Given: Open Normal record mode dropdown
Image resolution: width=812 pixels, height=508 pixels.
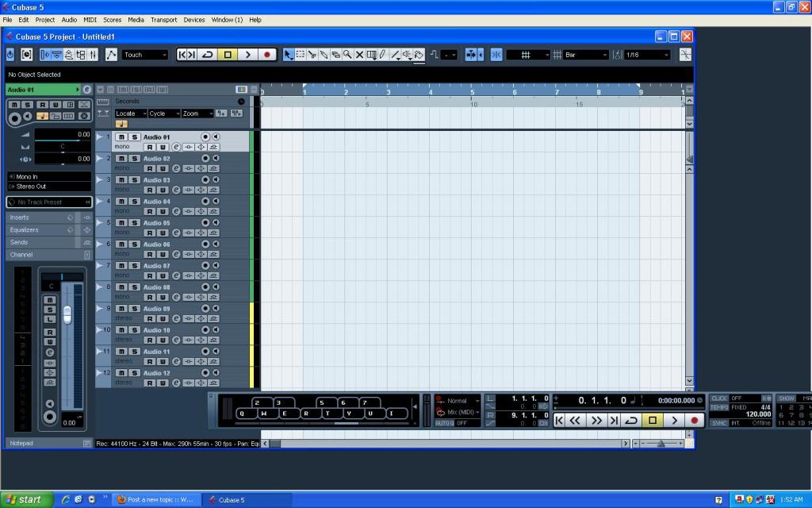Looking at the screenshot, I should 458,401.
